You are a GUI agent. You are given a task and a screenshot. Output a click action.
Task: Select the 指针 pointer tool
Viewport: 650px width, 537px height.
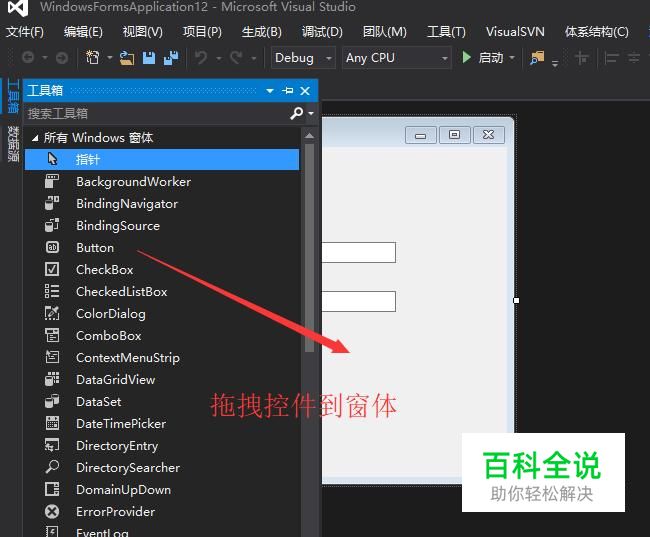(x=162, y=160)
